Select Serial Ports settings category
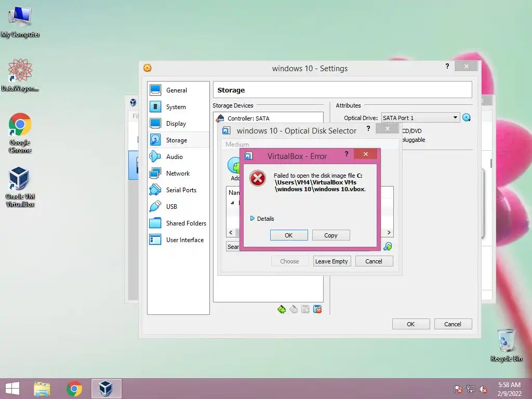The height and width of the screenshot is (399, 532). tap(178, 190)
